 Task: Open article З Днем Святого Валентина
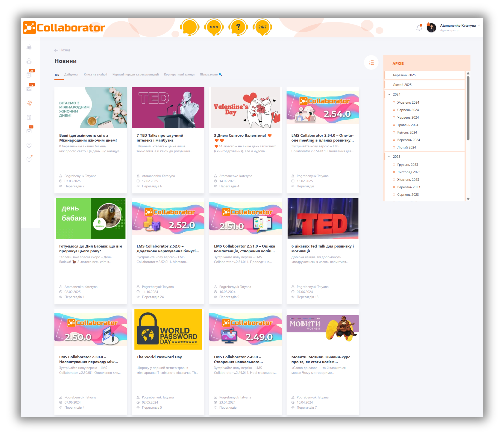click(243, 138)
